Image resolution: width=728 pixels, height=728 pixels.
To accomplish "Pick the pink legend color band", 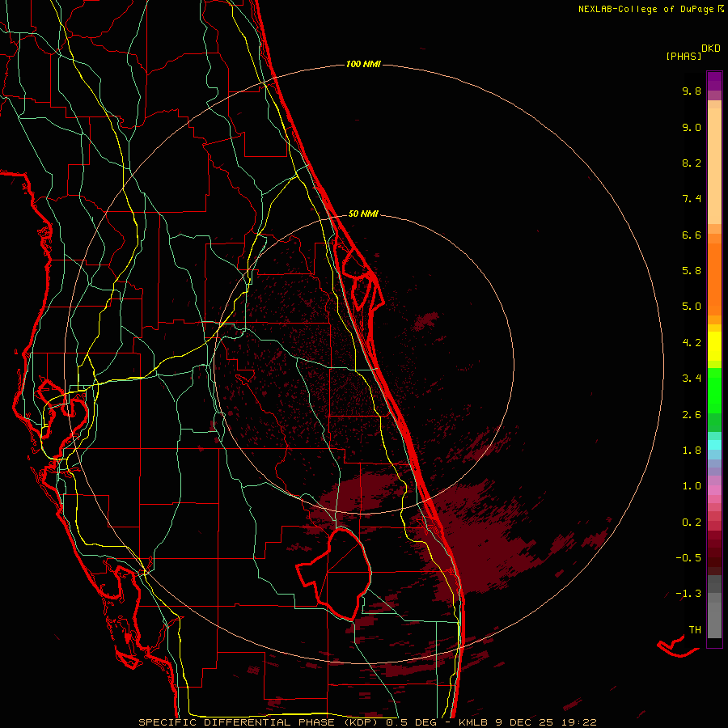I will click(x=714, y=490).
